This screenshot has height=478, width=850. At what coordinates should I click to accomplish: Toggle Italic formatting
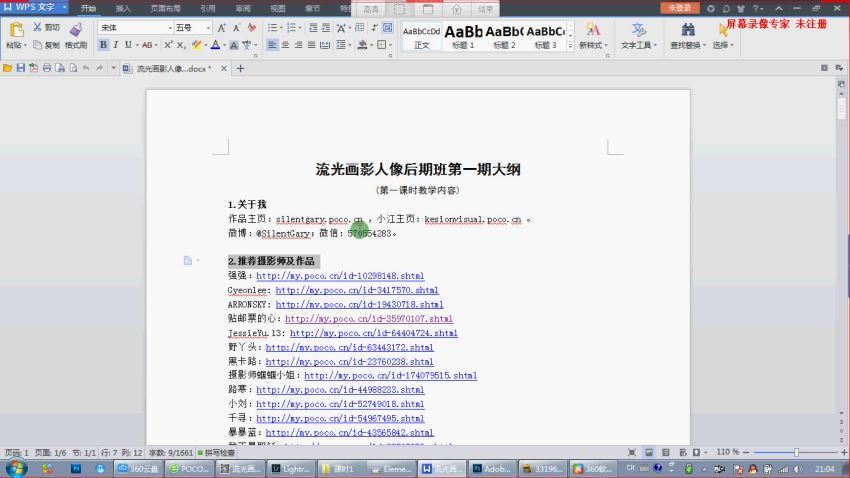pyautogui.click(x=115, y=45)
